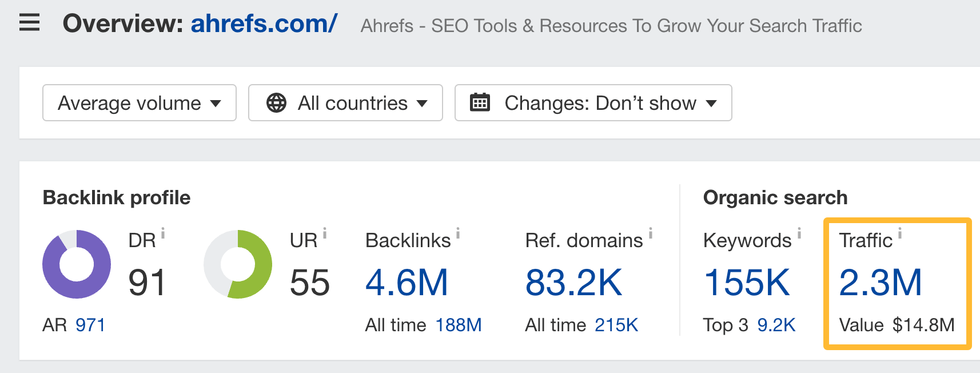Image resolution: width=980 pixels, height=373 pixels.
Task: Expand the All countries dropdown
Action: [x=345, y=103]
